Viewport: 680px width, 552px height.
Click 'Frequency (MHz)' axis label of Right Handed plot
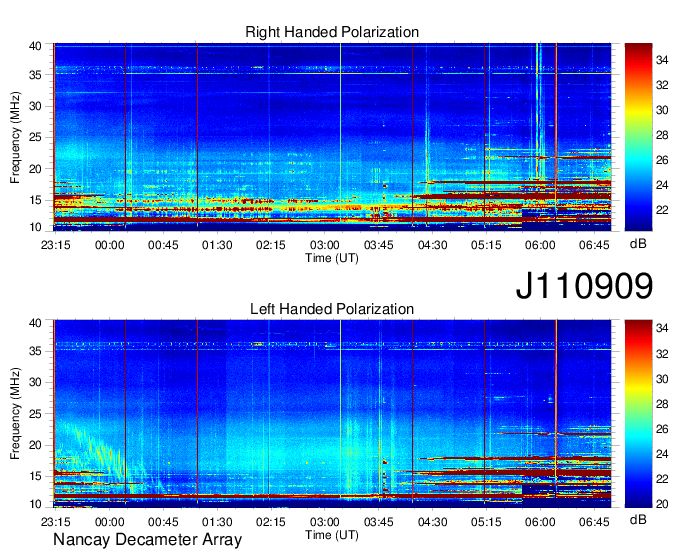coord(15,137)
